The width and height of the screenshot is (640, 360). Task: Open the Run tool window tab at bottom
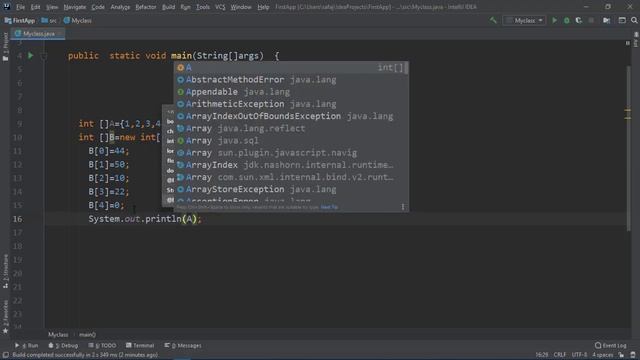pyautogui.click(x=27, y=345)
